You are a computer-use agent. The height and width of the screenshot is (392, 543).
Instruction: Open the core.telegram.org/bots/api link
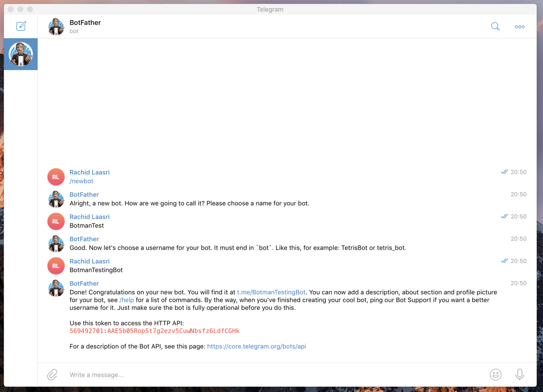257,346
